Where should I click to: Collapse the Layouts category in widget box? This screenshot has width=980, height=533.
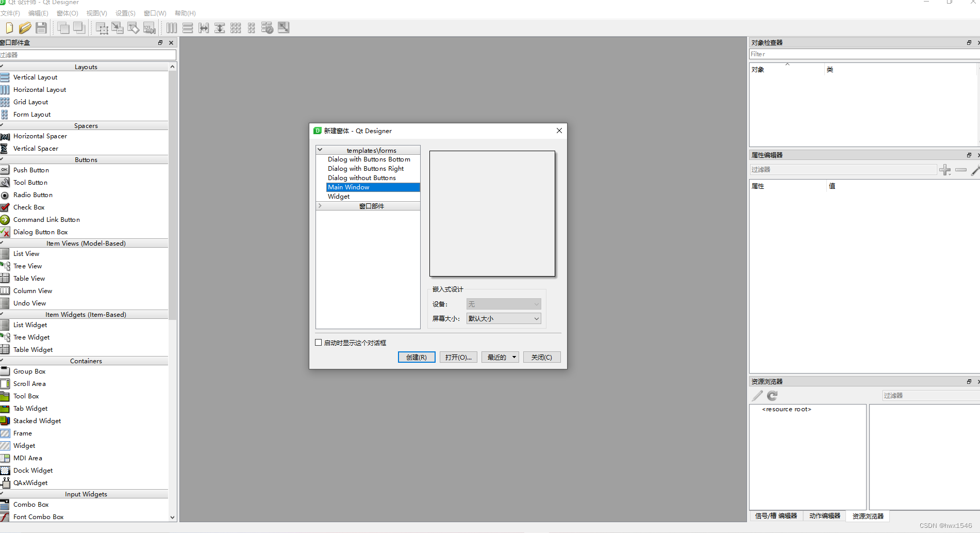point(2,67)
